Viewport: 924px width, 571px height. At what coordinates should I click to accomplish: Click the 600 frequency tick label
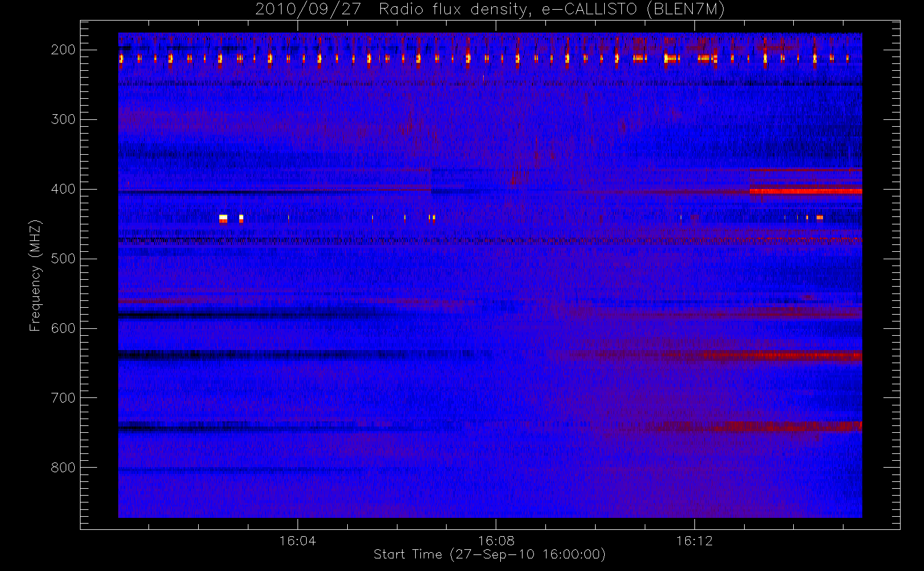(63, 328)
